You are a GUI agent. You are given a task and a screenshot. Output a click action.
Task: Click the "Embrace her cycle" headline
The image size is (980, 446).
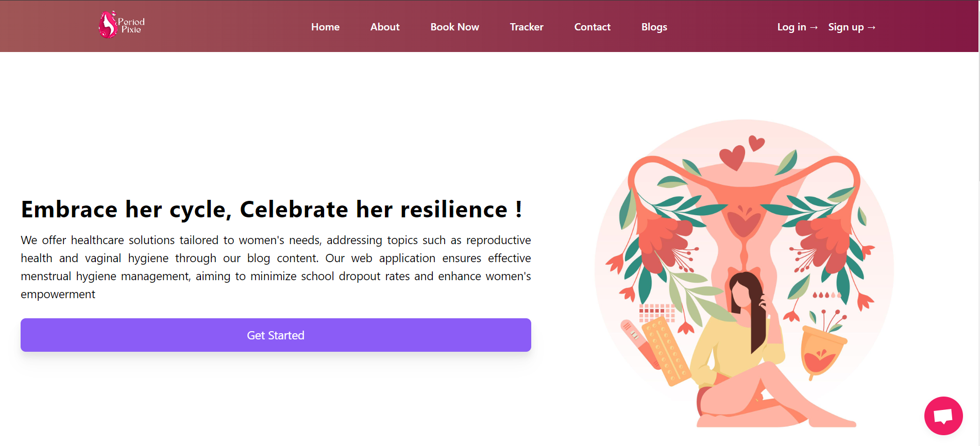(x=272, y=210)
